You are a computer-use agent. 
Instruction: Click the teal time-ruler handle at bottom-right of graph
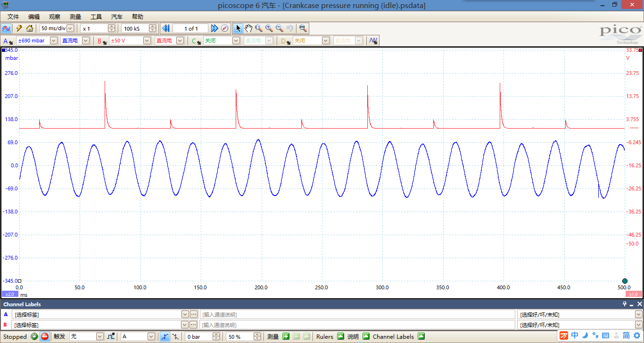coord(625,281)
